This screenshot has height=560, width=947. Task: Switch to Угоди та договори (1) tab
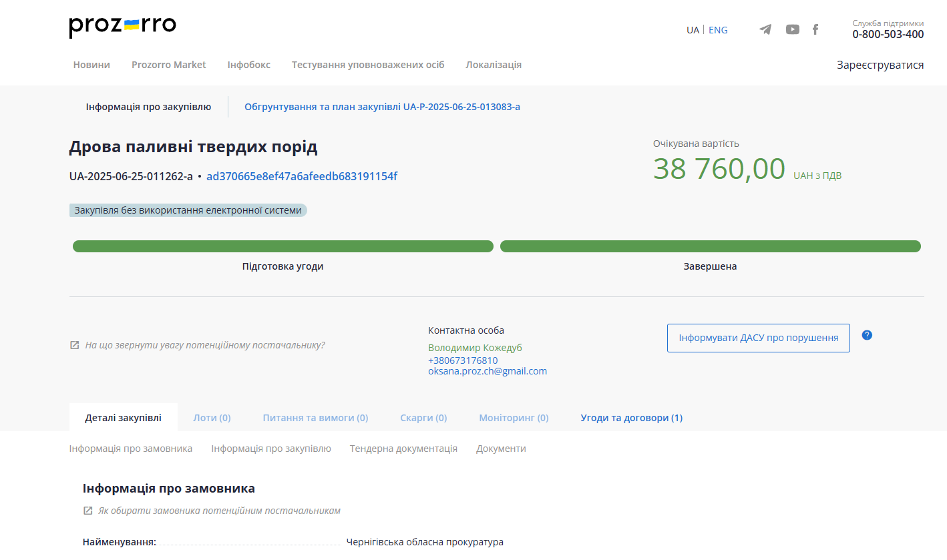click(x=631, y=418)
